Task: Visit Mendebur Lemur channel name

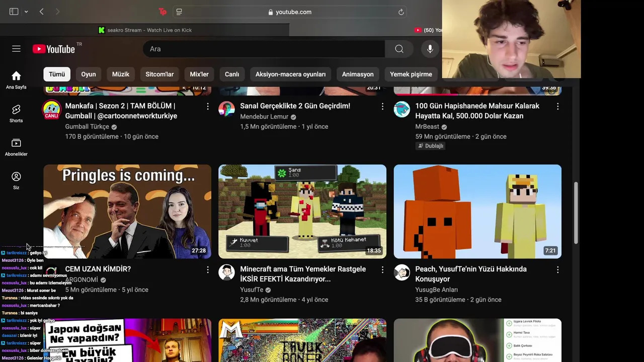Action: coord(264,117)
